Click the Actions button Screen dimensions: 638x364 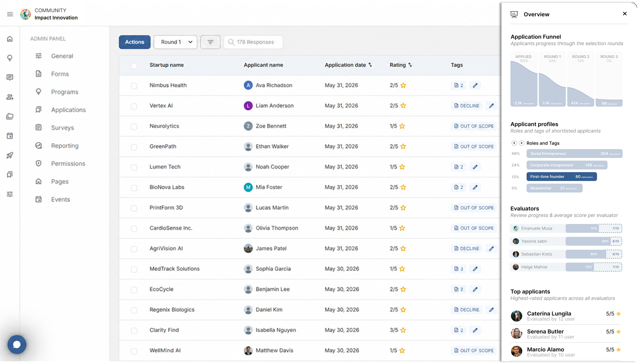(134, 42)
